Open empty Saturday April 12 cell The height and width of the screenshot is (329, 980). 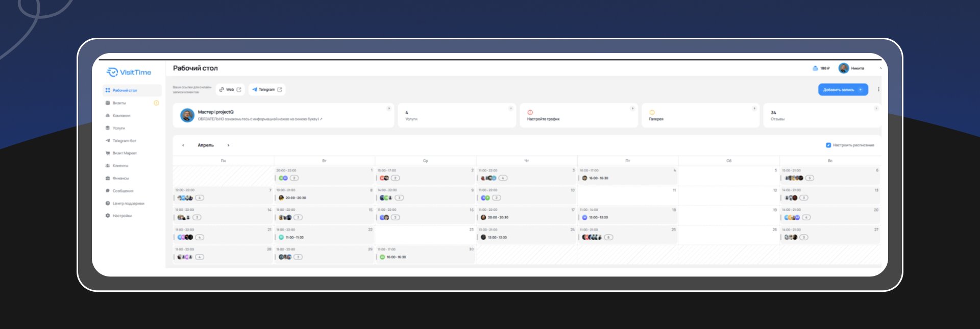click(x=728, y=195)
